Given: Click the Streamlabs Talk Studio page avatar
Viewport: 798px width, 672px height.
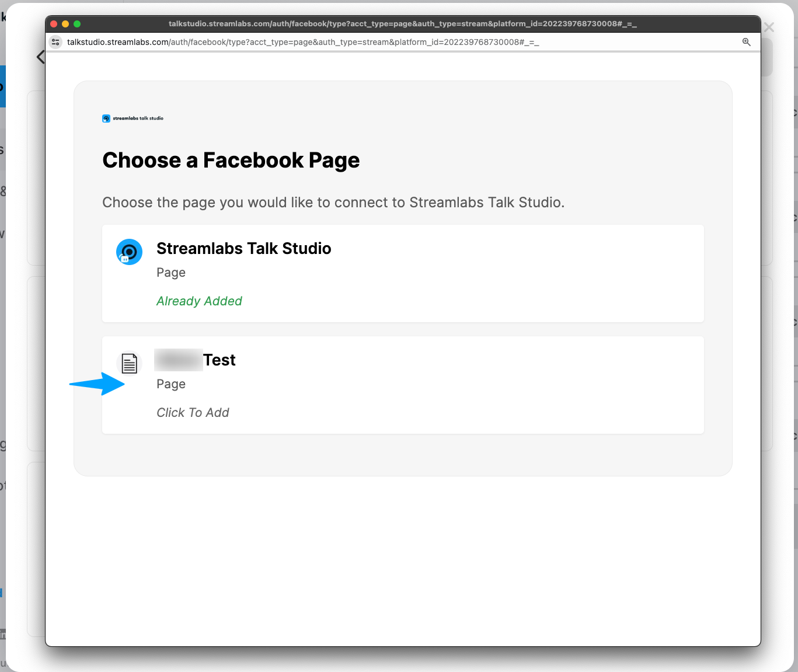Looking at the screenshot, I should tap(129, 252).
